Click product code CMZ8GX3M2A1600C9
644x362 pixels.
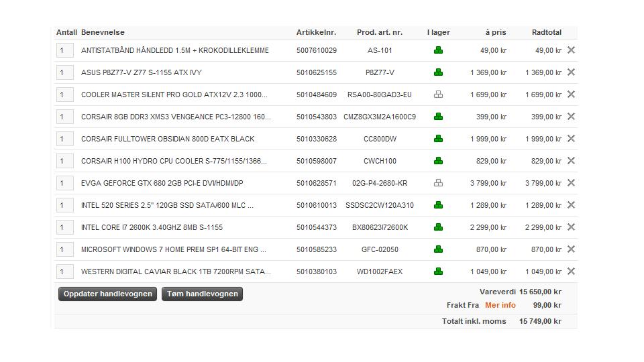[x=380, y=117]
